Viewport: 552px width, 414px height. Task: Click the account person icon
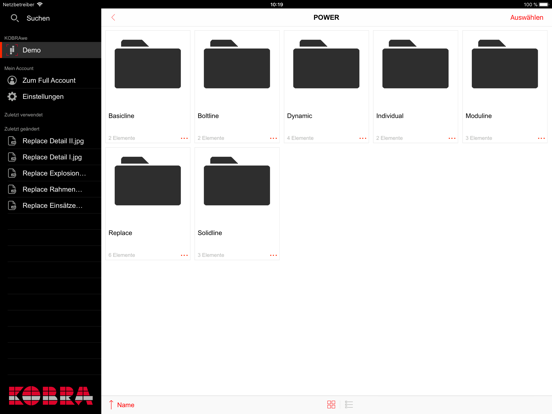[12, 80]
